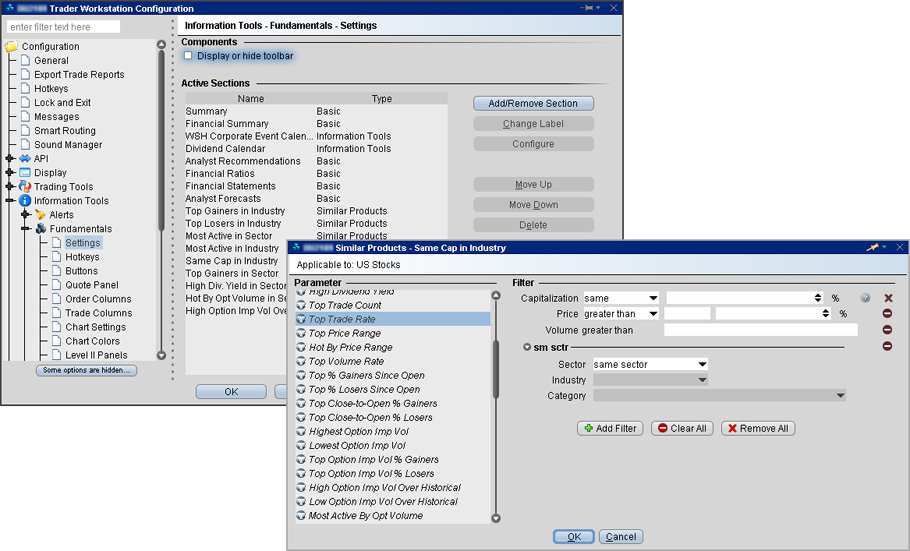The image size is (910, 551).
Task: Click the Parameter list scrollbar thumb
Action: coord(496,369)
